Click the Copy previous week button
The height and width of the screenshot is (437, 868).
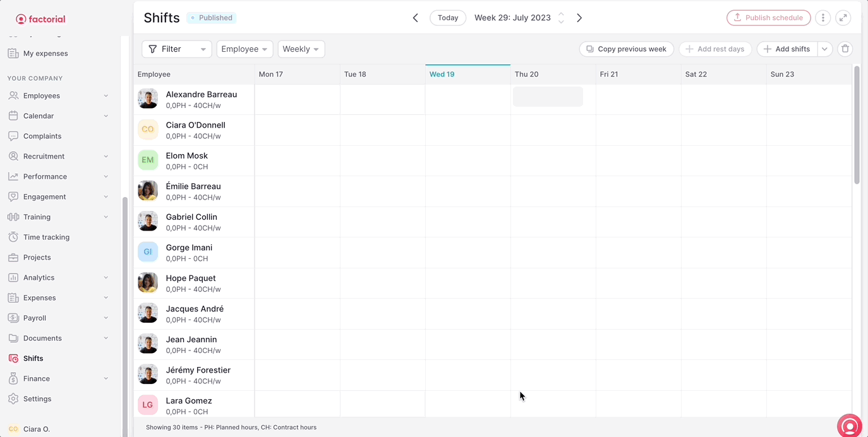tap(626, 49)
